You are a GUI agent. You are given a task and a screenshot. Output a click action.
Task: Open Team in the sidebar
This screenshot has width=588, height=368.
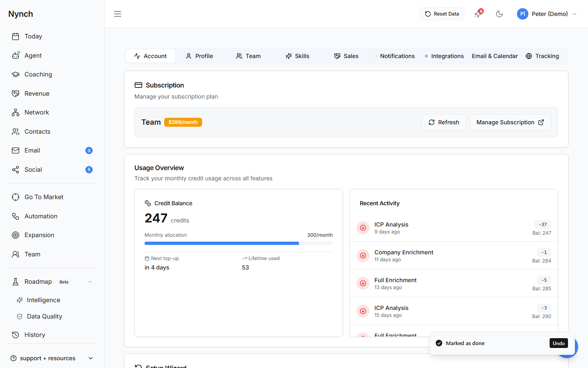[52, 254]
